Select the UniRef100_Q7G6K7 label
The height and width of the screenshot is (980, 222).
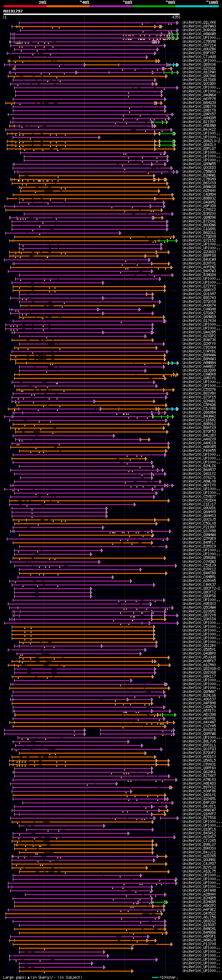[199, 313]
